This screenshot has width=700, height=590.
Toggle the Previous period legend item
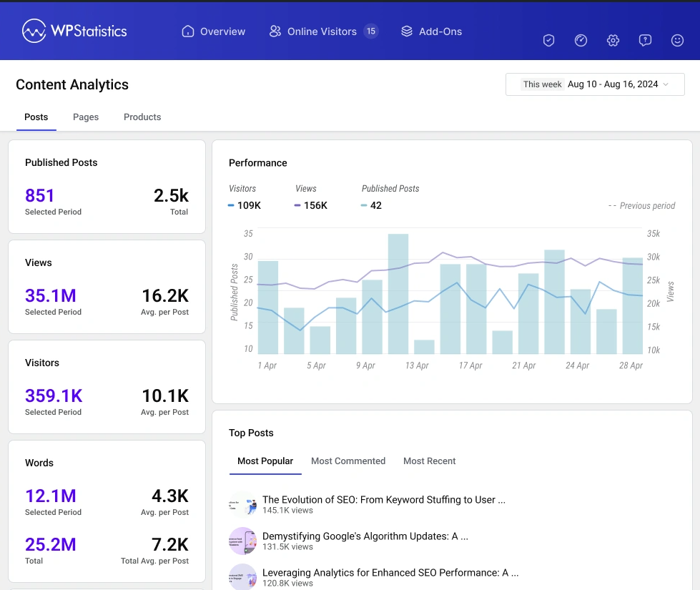pyautogui.click(x=641, y=205)
